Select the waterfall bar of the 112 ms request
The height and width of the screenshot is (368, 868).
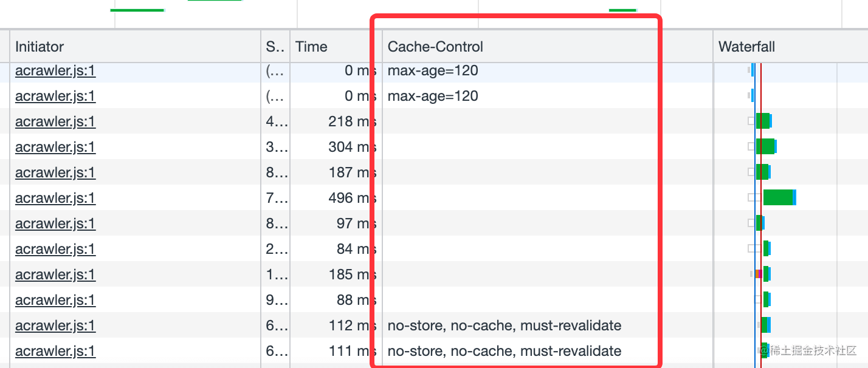tap(765, 325)
